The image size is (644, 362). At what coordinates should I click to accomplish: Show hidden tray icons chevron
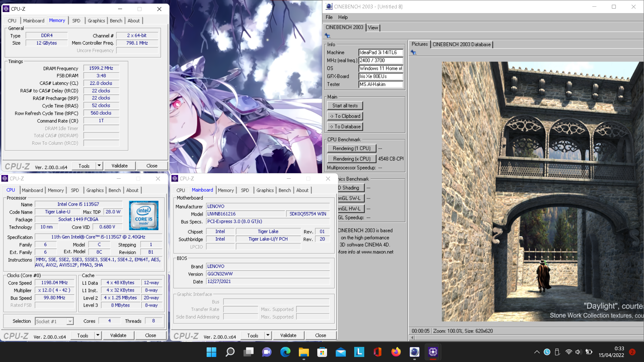[537, 352]
